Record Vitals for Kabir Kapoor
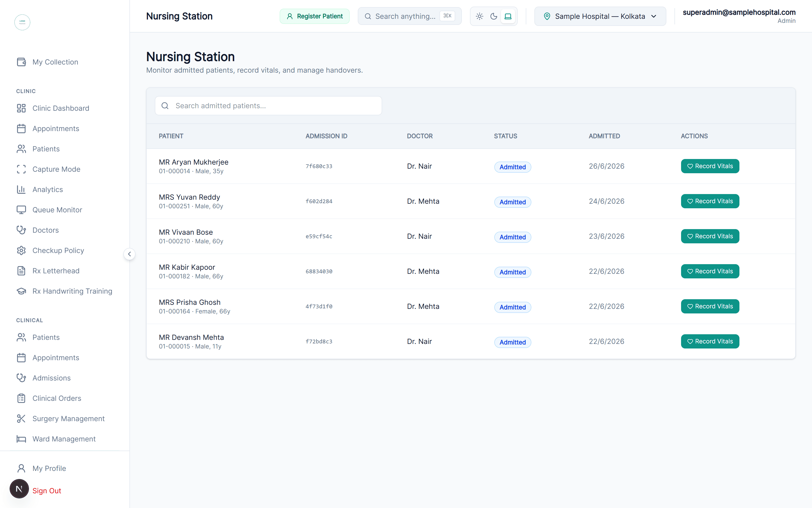Screen dimensions: 812x508 [x=710, y=271]
